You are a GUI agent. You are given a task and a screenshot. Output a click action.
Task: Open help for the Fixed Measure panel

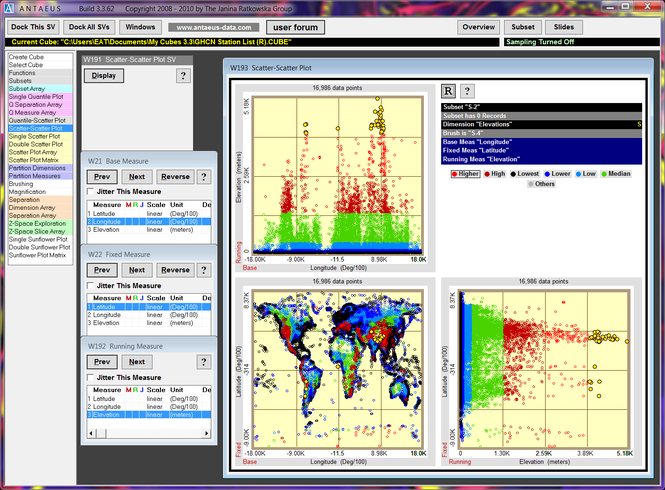204,270
